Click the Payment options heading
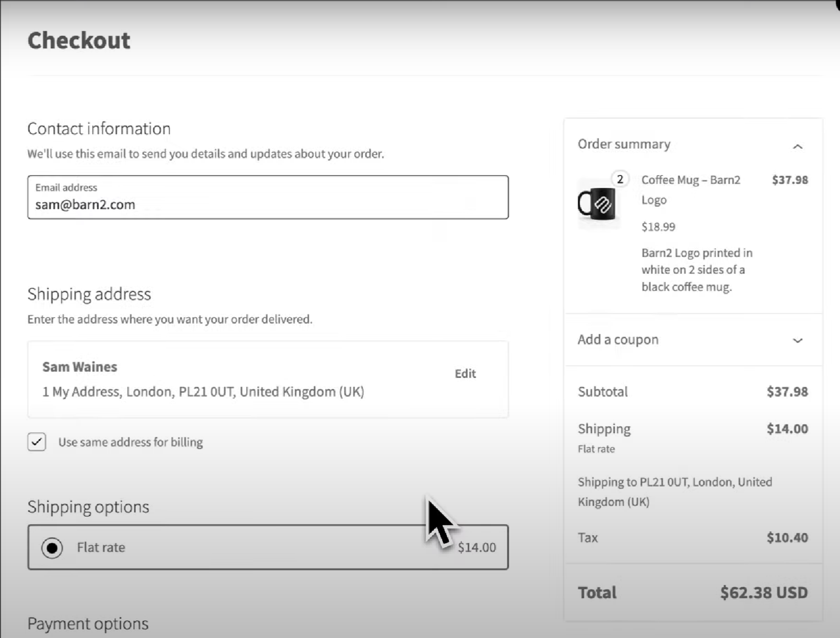The height and width of the screenshot is (638, 840). 88,623
